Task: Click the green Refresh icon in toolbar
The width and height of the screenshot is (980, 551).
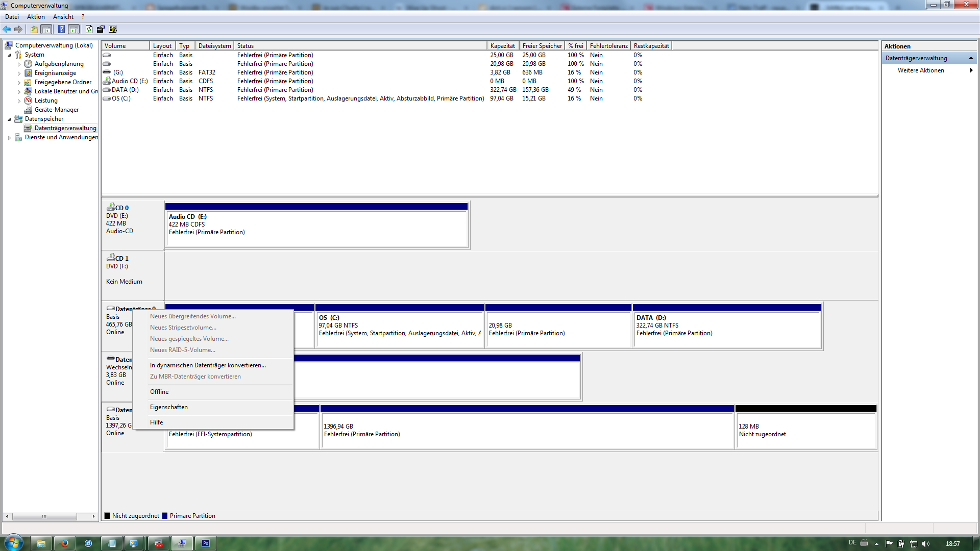Action: (89, 30)
